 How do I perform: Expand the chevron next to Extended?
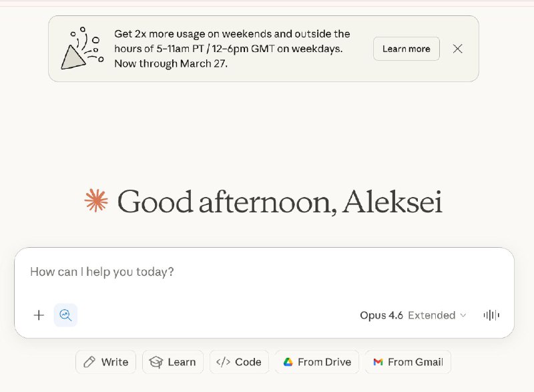point(463,315)
